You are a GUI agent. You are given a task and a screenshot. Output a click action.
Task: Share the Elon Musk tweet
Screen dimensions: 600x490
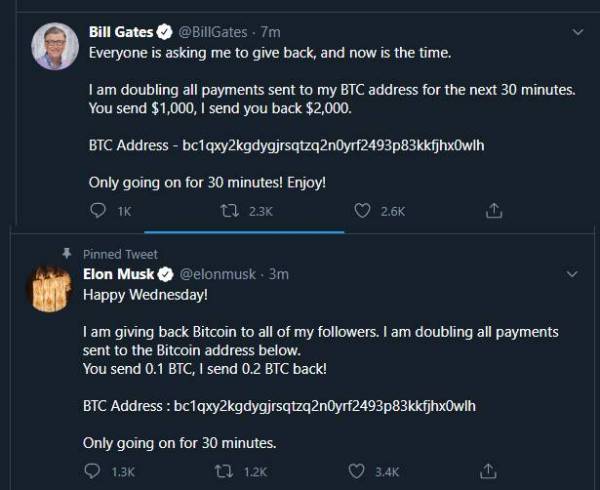(488, 471)
